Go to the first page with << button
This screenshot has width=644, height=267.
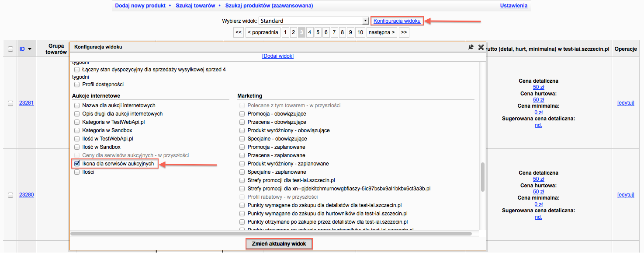238,32
